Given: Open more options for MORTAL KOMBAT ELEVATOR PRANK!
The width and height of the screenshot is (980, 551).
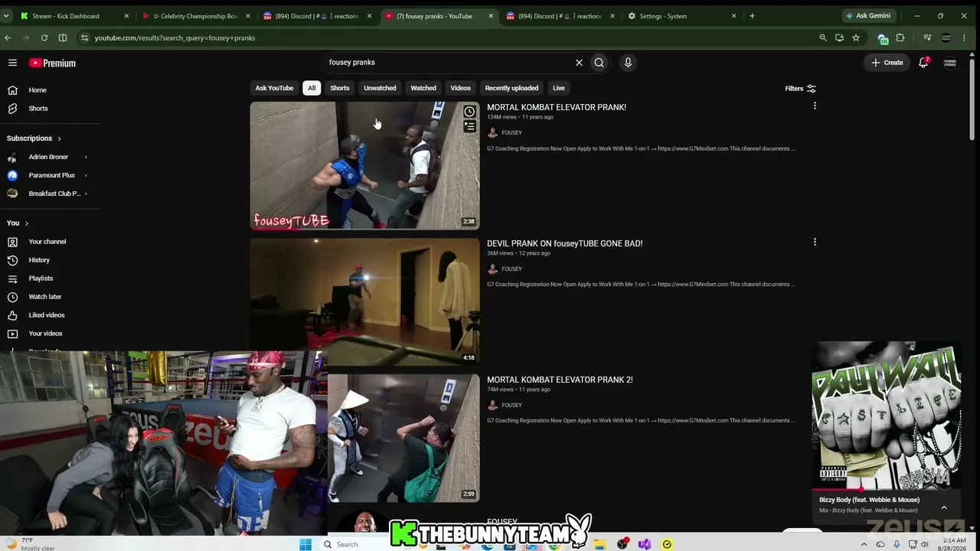Looking at the screenshot, I should coord(815,106).
